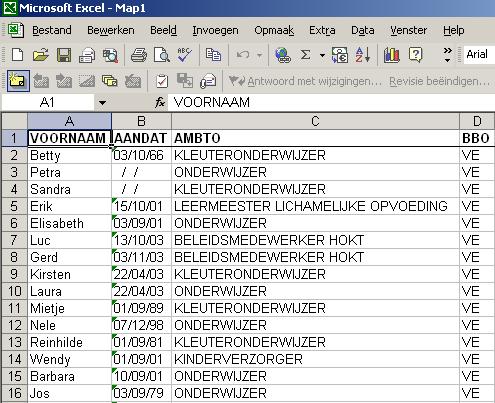This screenshot has height=403, width=495.
Task: Click the Copy icon in the toolbar
Action: click(x=213, y=55)
